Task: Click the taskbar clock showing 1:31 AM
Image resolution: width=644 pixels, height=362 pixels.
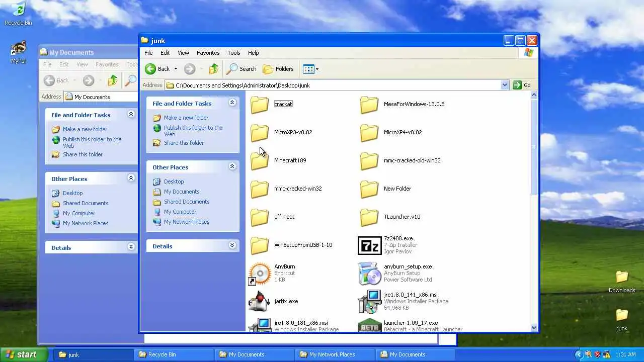Action: tap(625, 354)
